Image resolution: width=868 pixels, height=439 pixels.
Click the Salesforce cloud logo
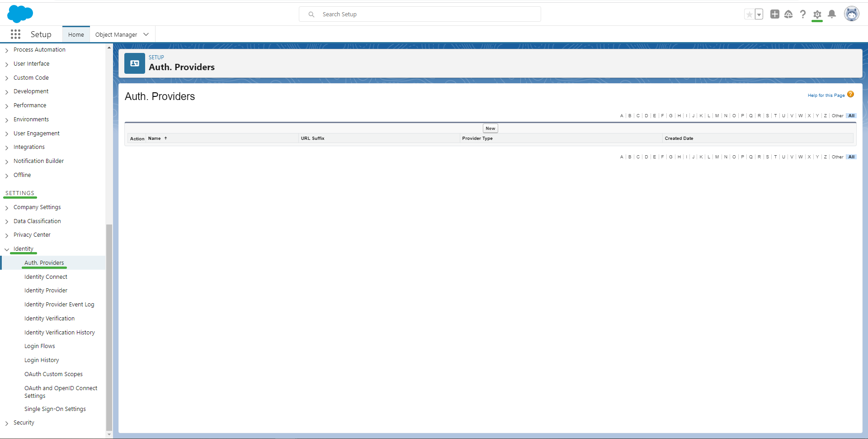click(x=20, y=14)
